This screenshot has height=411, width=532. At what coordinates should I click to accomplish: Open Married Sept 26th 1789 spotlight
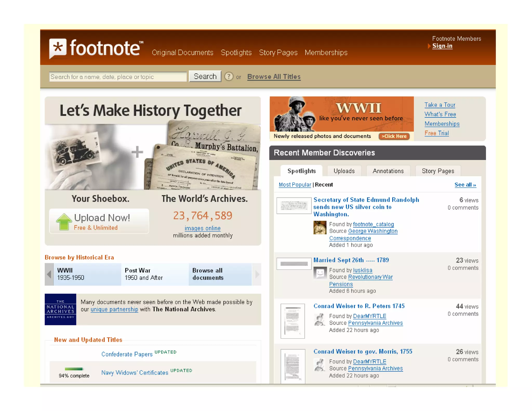point(351,260)
